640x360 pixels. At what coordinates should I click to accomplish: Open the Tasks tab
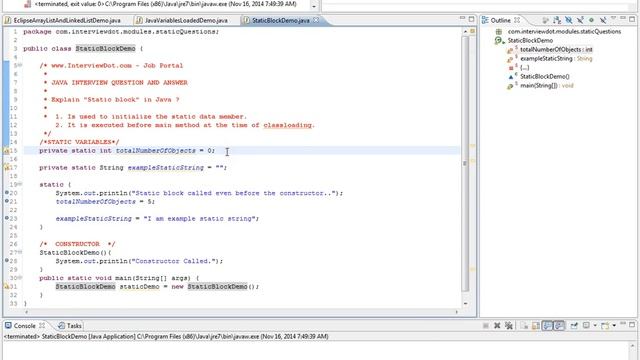click(70, 326)
